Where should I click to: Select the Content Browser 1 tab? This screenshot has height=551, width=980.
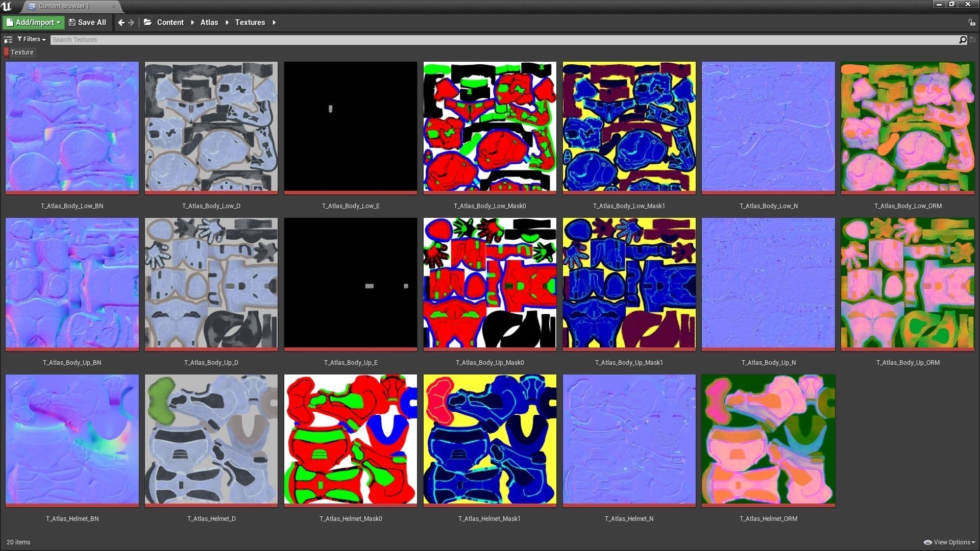pos(64,6)
